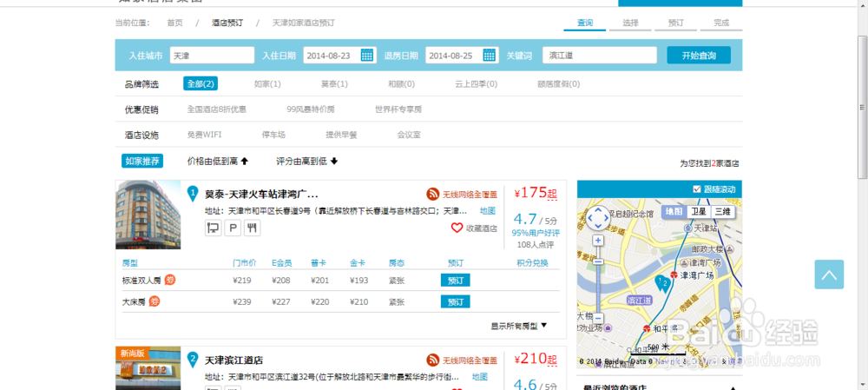Viewport: 868px width, 390px height.
Task: Select the 预订 step tab
Action: [675, 23]
